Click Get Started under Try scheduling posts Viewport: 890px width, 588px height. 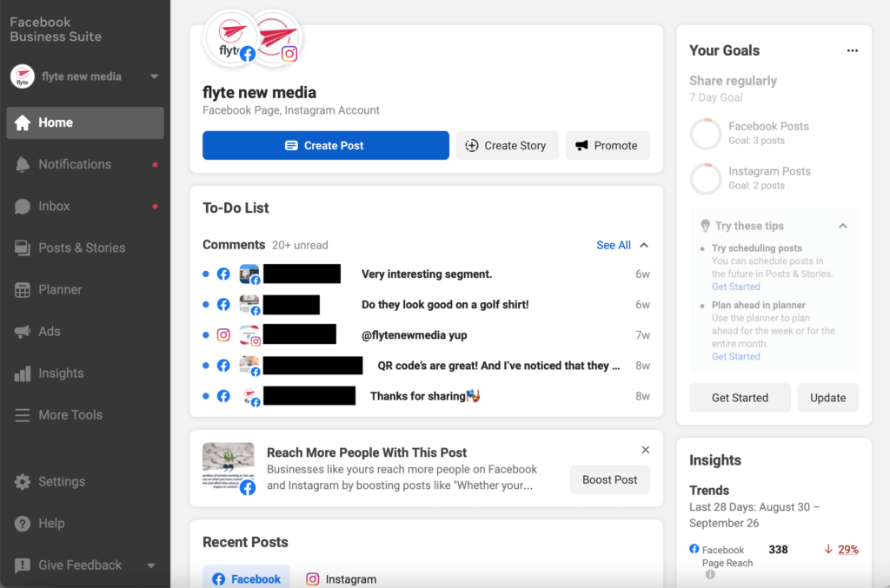click(735, 287)
